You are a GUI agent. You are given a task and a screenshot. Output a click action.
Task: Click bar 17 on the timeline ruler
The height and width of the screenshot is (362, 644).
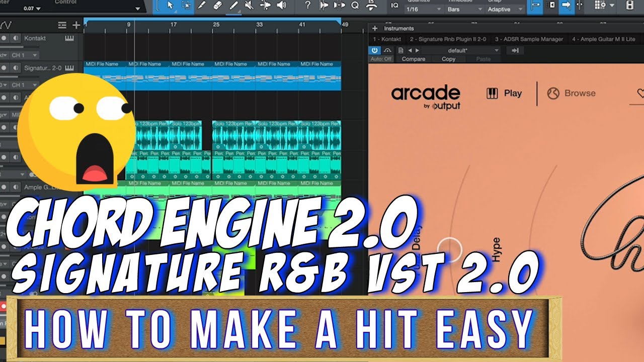174,25
